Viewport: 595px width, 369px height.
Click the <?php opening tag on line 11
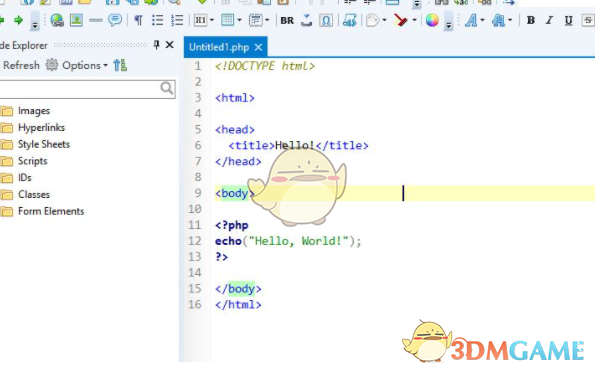click(231, 225)
